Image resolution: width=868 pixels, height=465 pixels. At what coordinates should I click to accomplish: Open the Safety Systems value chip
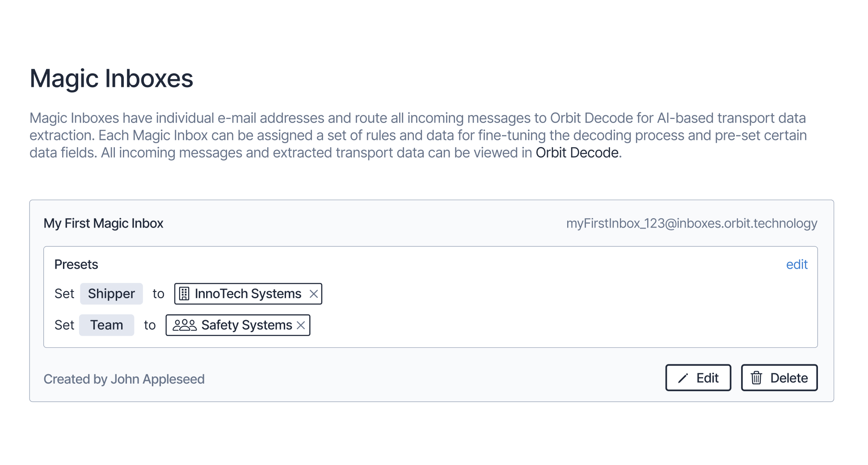click(238, 325)
